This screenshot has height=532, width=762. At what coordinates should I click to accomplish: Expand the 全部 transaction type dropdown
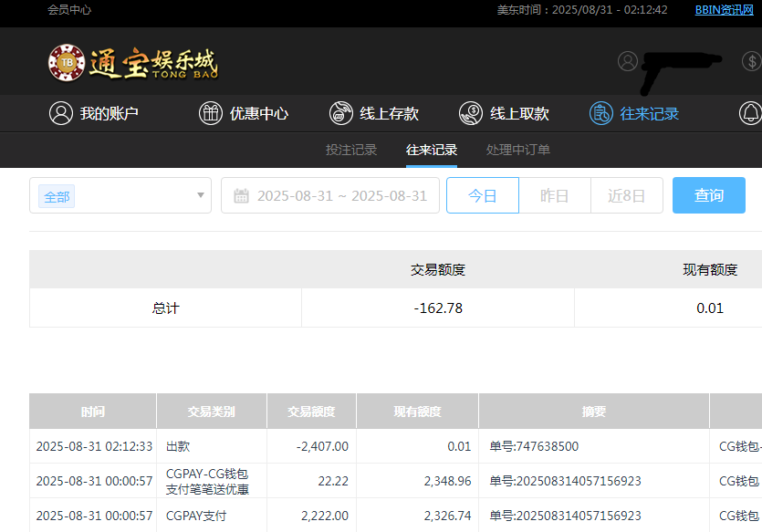pos(120,195)
